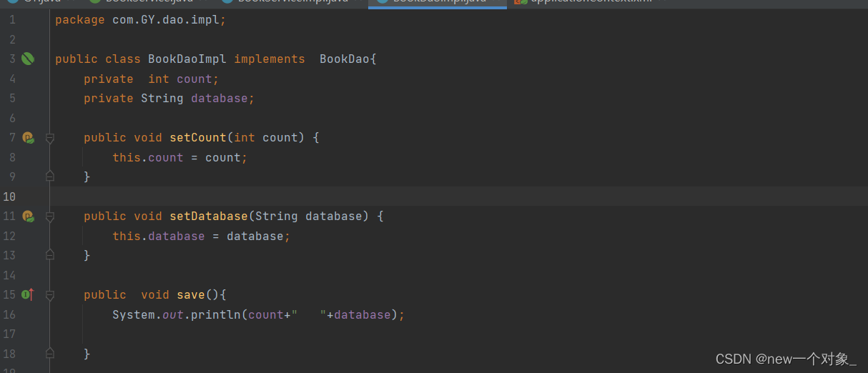868x373 pixels.
Task: Click the setCount method name
Action: point(198,137)
